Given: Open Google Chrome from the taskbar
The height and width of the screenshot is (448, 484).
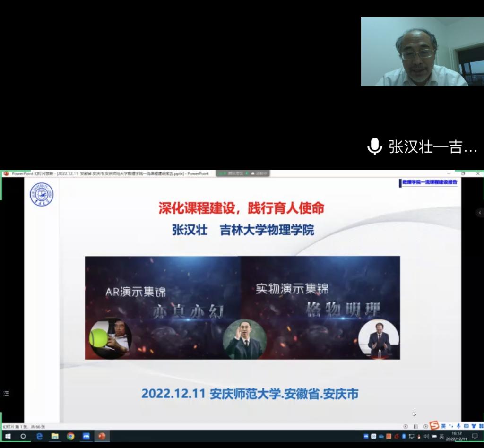Looking at the screenshot, I should (x=70, y=436).
